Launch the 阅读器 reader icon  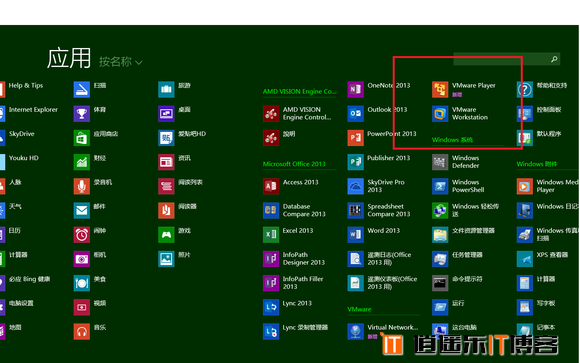coord(166,211)
